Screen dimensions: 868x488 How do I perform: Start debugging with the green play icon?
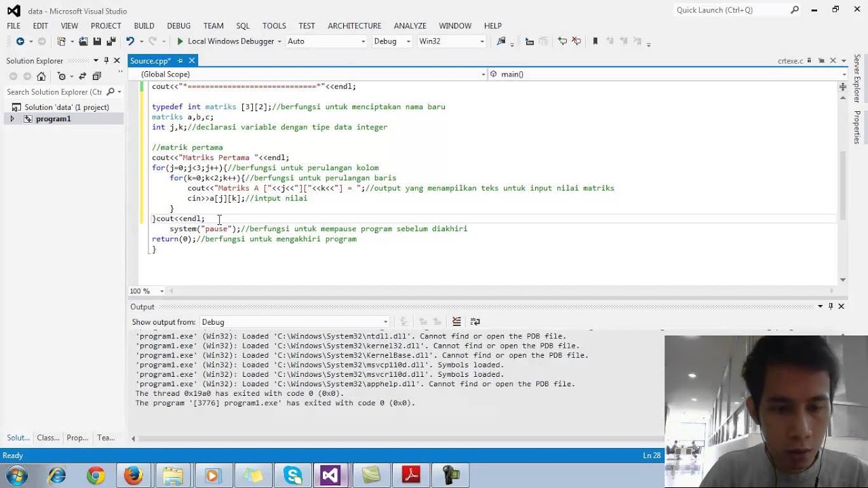pos(180,41)
